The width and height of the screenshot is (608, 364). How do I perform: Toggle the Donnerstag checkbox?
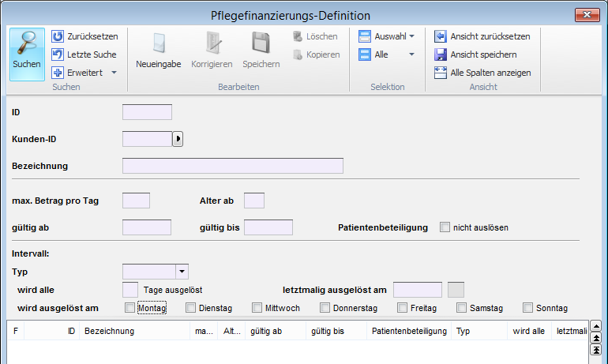coord(325,308)
